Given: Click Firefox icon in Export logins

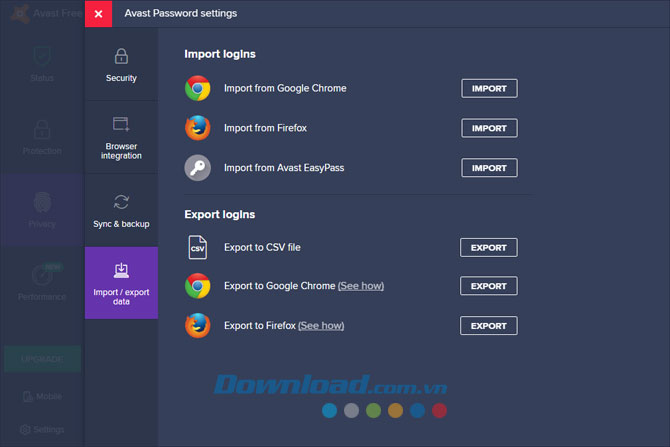Looking at the screenshot, I should point(197,325).
